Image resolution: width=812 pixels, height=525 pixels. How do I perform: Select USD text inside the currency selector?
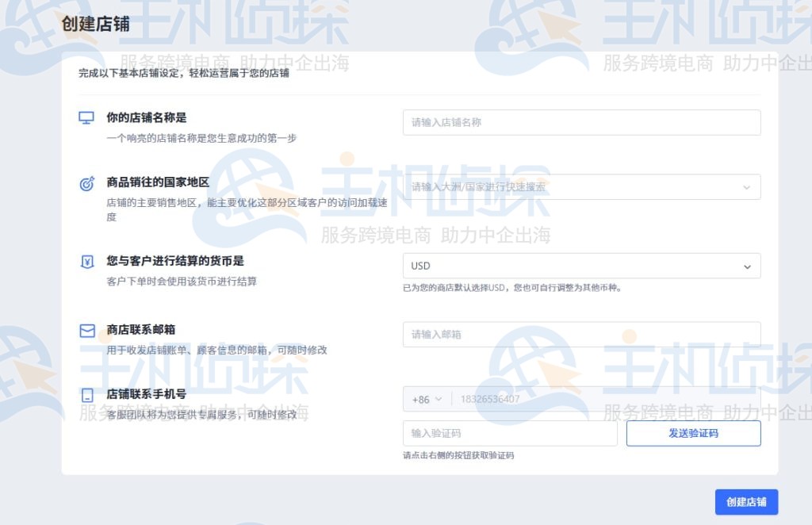420,266
